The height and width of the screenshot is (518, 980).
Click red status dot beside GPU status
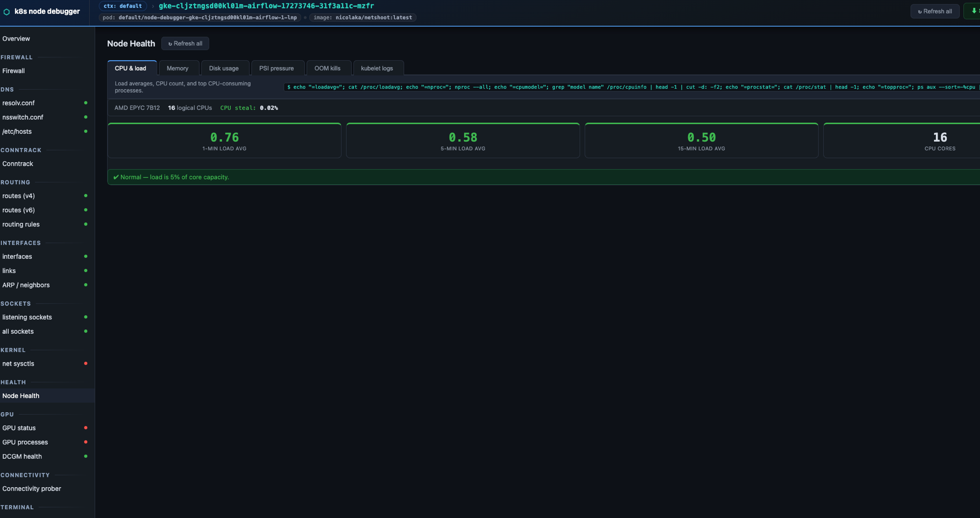[86, 428]
